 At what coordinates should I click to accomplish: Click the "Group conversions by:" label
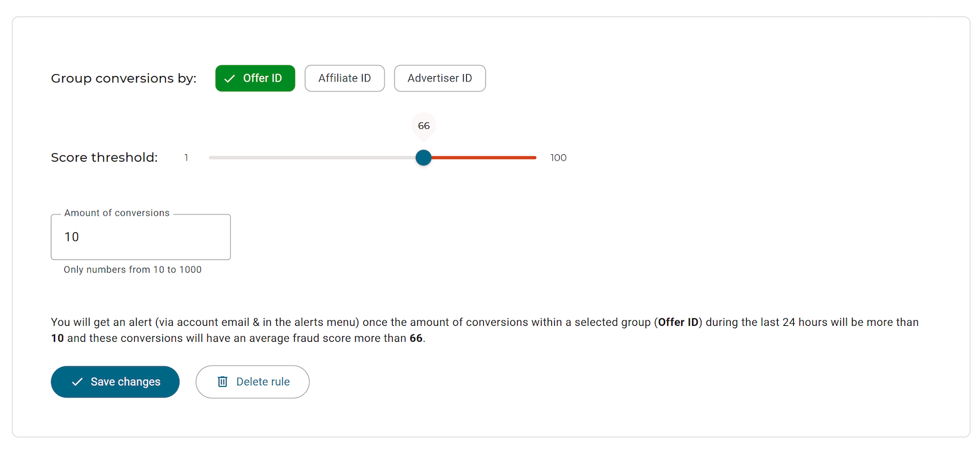click(124, 78)
